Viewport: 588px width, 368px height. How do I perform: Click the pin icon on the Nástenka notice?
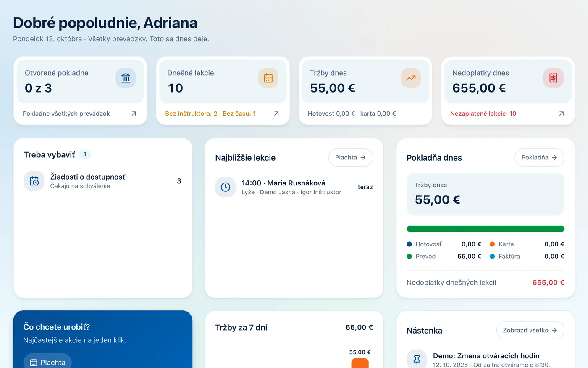point(417,360)
